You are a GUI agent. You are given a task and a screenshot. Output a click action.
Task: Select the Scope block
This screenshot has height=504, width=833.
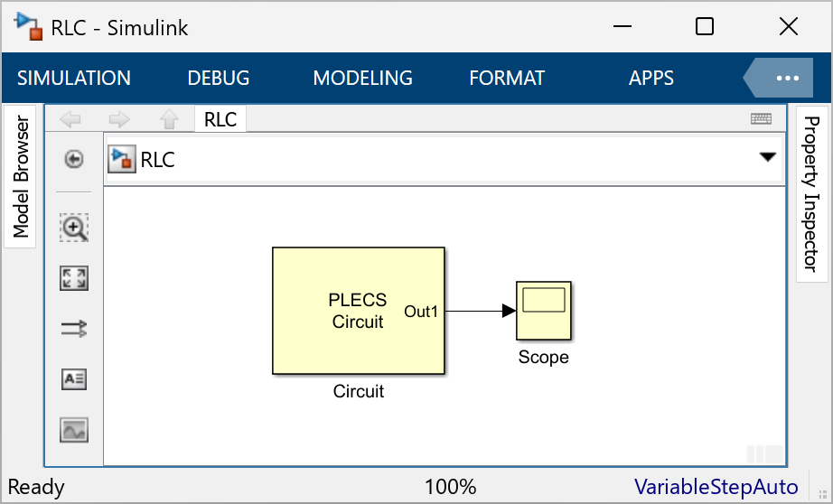[543, 310]
